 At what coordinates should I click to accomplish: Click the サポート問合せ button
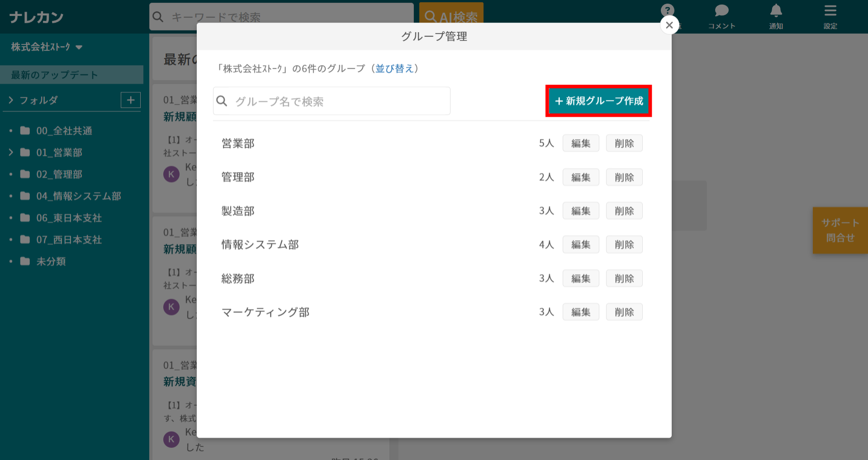tap(840, 230)
